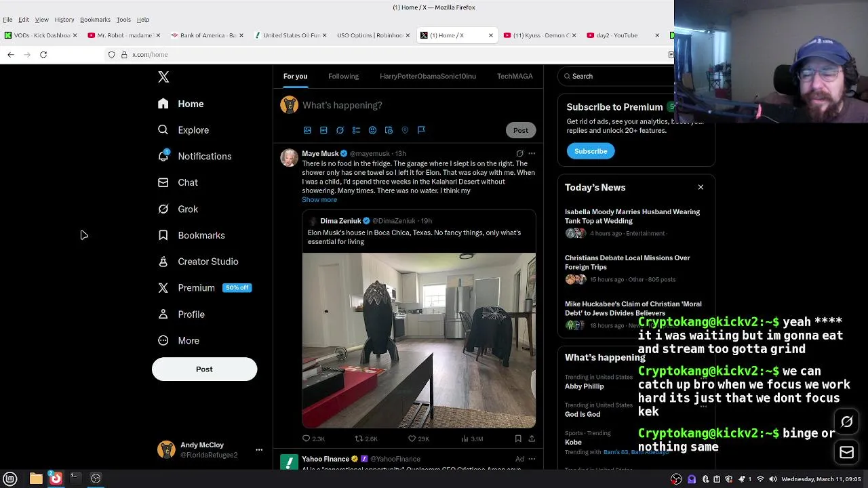Share Maye Musk's post
This screenshot has height=488, width=868.
pos(532,439)
